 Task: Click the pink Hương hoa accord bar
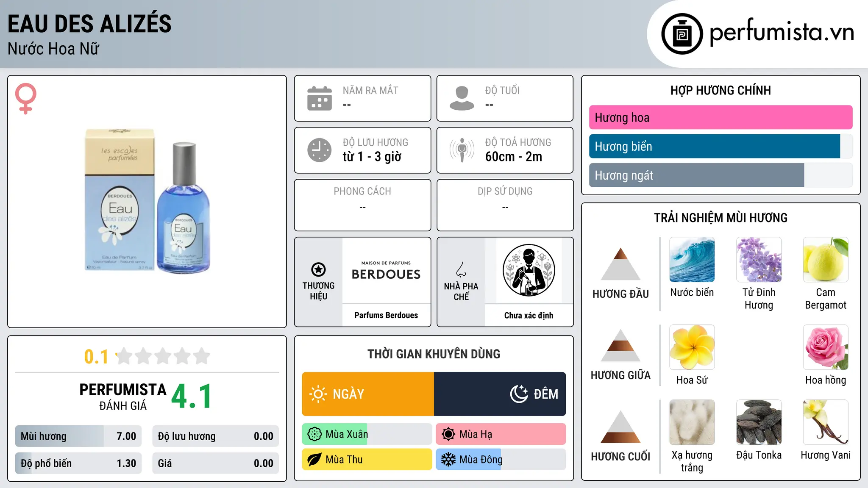[x=721, y=117]
